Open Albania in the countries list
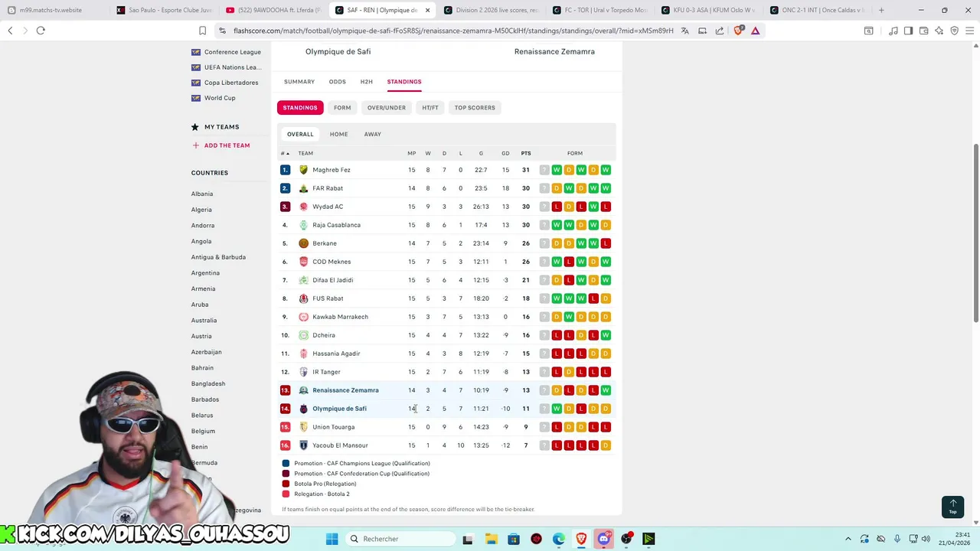Viewport: 980px width, 551px height. tap(202, 194)
